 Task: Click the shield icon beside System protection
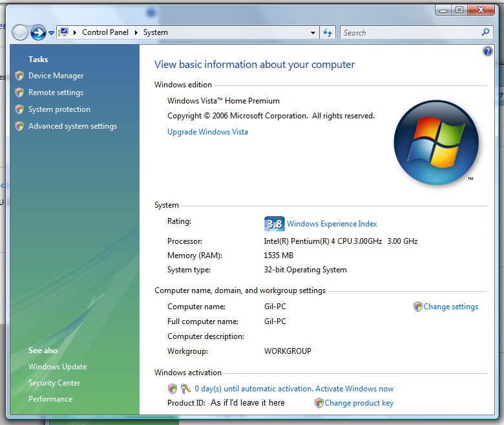(x=19, y=109)
